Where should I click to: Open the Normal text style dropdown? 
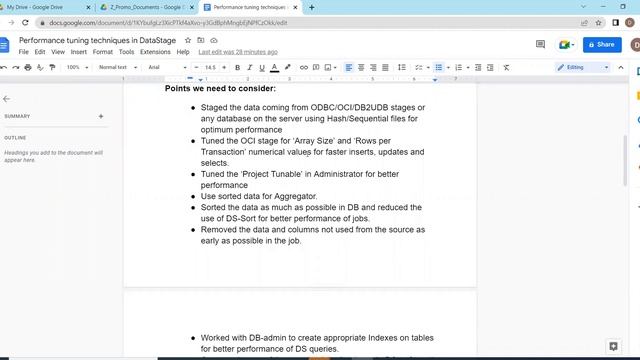tap(118, 67)
